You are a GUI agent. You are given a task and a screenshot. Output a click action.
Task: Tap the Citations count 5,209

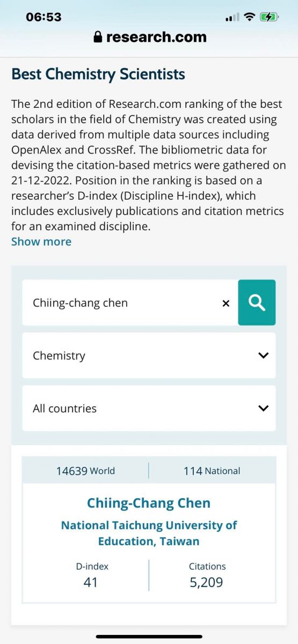point(206,582)
